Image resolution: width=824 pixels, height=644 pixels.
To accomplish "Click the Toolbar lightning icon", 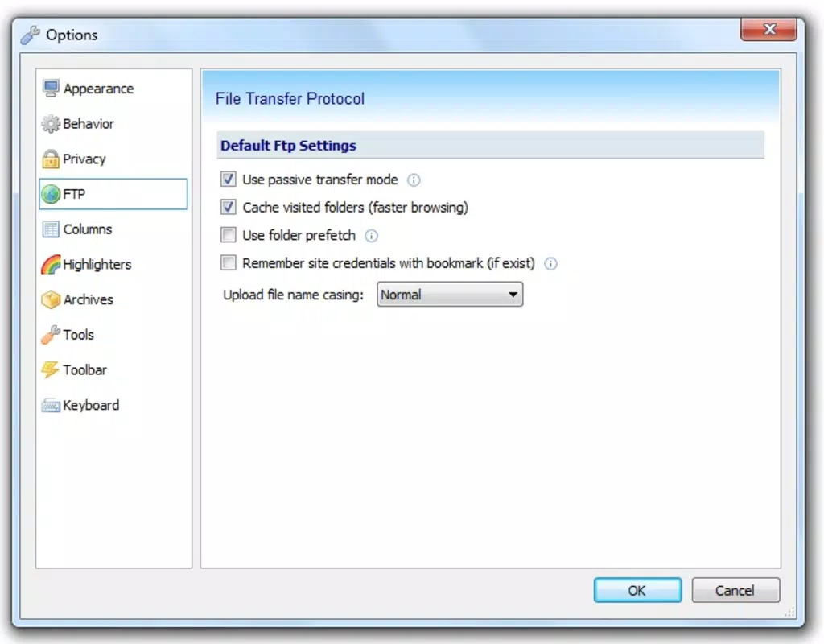I will point(51,370).
